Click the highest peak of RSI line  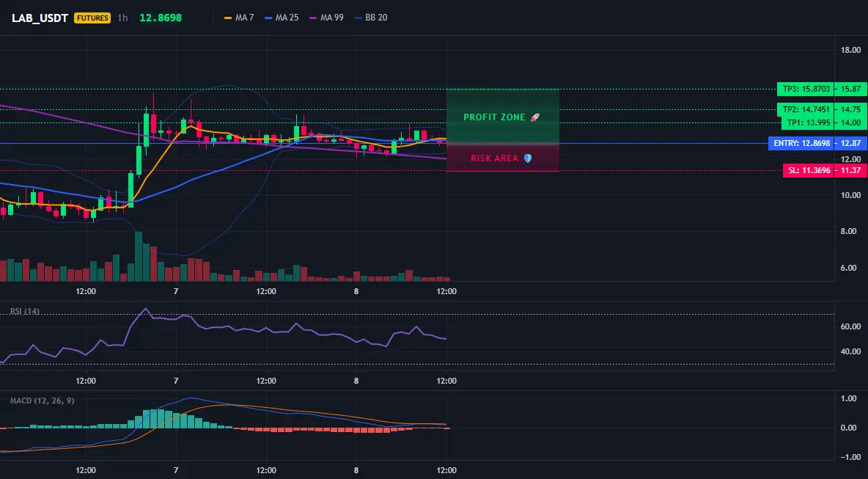click(x=146, y=308)
